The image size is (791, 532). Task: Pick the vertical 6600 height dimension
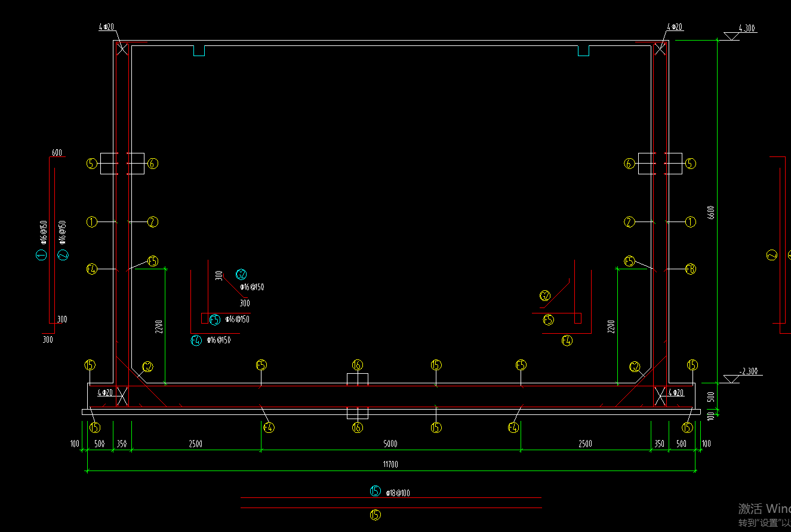pos(711,212)
